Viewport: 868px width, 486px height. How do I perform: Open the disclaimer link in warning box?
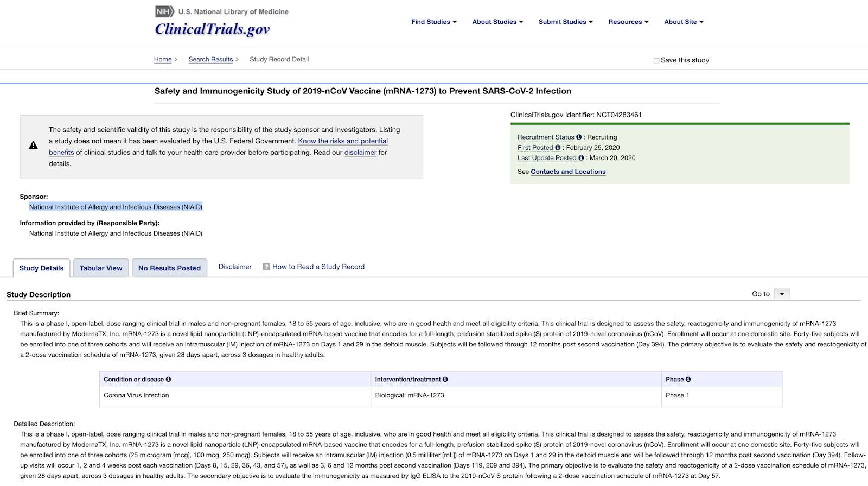tap(360, 153)
